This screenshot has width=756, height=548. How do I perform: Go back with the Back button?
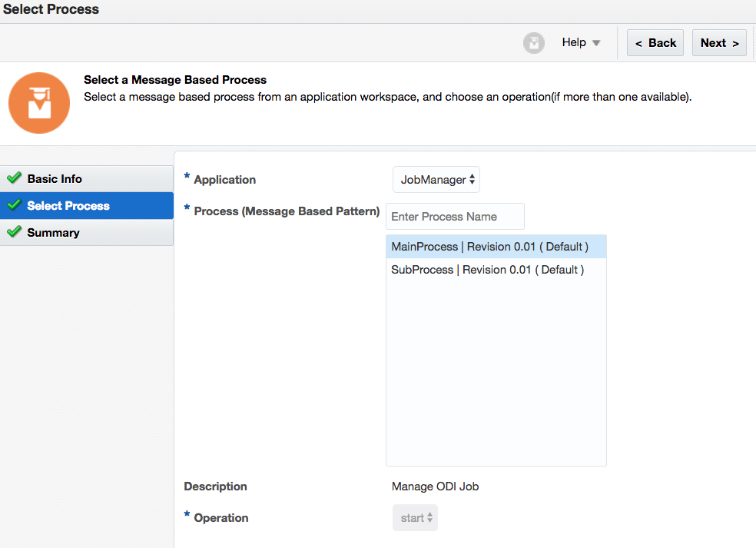655,43
